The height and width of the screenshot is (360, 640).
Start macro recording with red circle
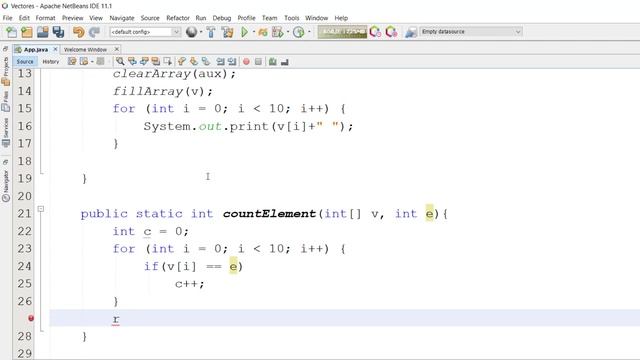click(246, 62)
